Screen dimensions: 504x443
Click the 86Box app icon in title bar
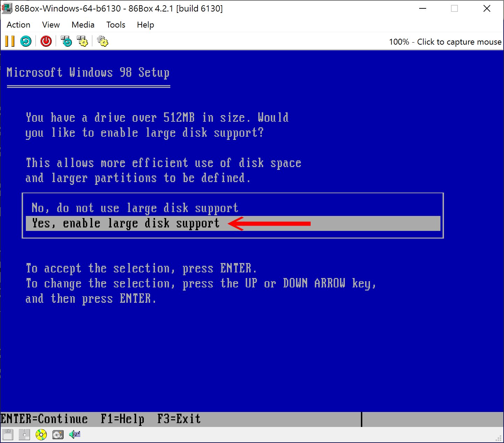(7, 8)
